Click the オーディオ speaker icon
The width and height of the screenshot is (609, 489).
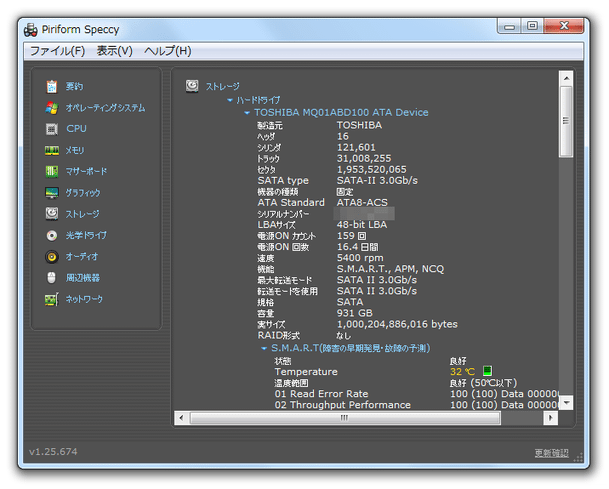pyautogui.click(x=52, y=257)
